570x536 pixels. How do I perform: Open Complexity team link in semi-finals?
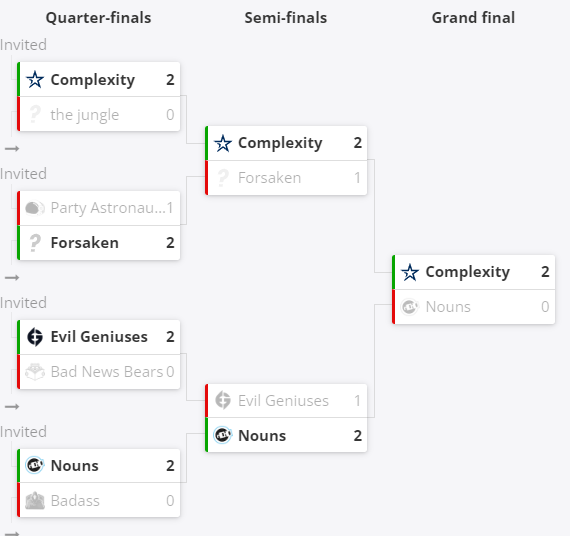280,143
